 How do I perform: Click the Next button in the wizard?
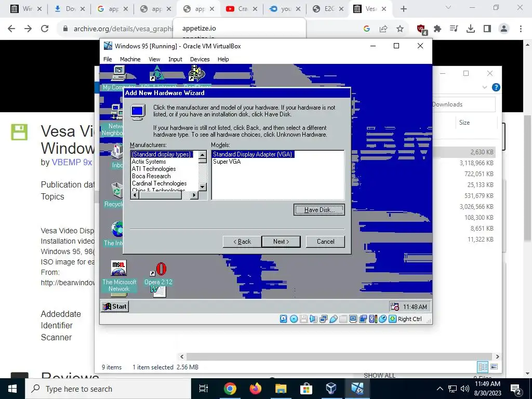click(x=281, y=242)
